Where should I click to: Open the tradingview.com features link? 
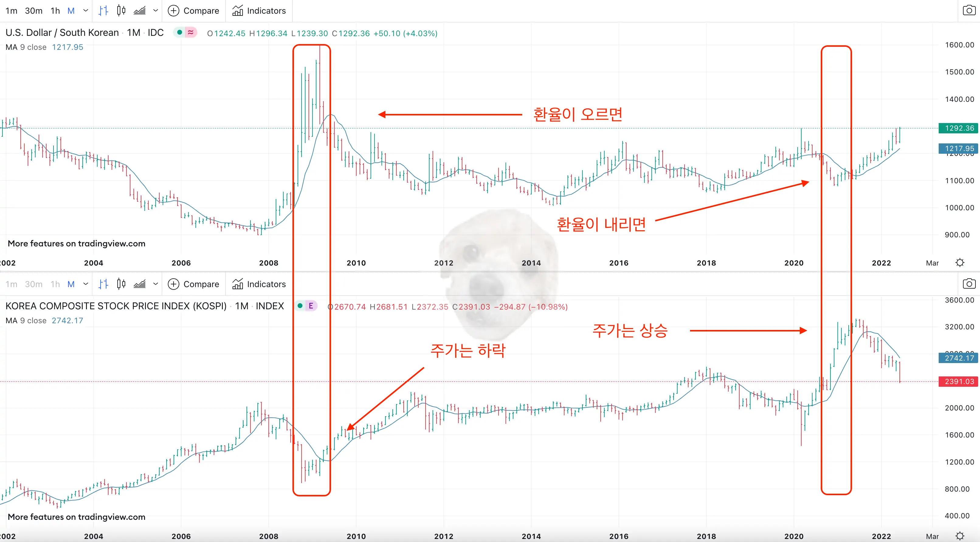point(77,243)
